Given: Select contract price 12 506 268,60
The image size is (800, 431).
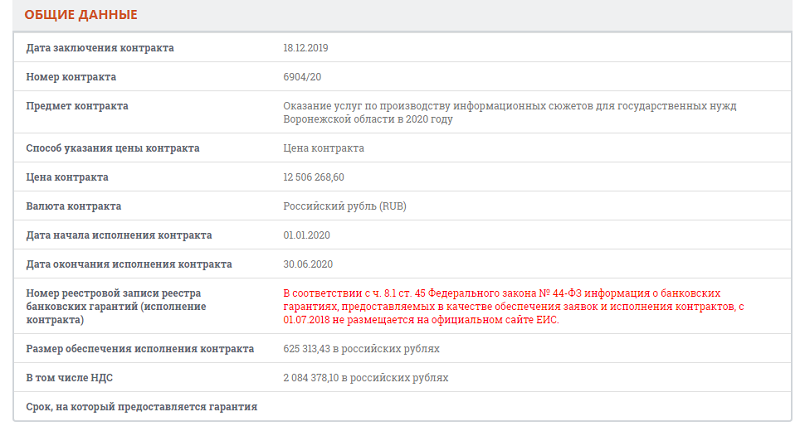Looking at the screenshot, I should (314, 178).
